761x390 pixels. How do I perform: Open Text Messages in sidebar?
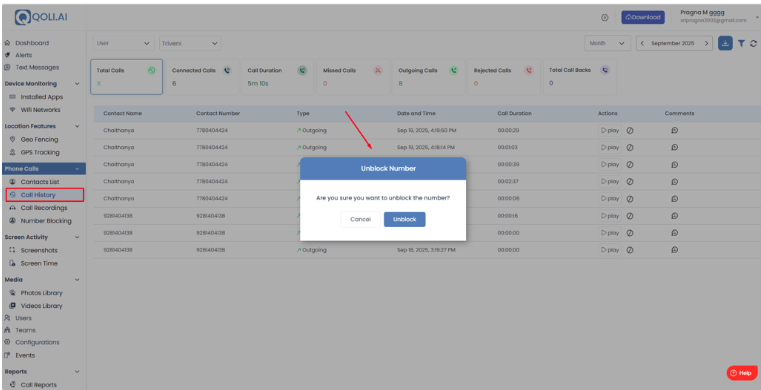pos(37,67)
